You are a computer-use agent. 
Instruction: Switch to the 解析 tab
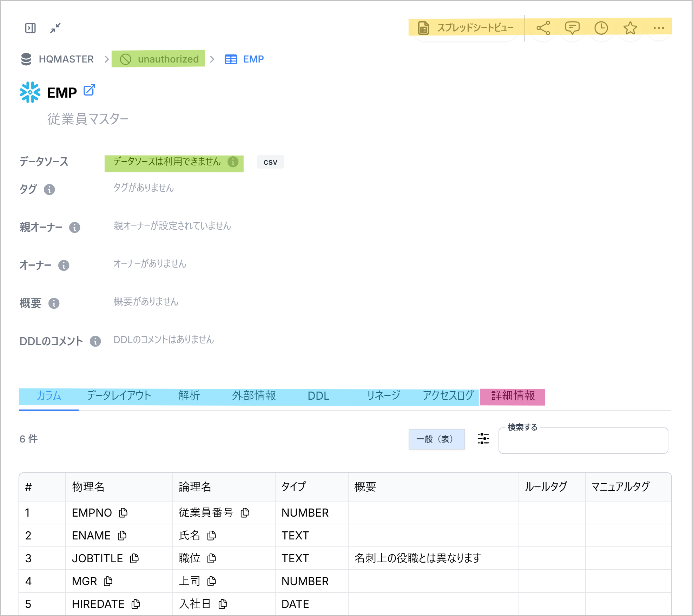pos(189,396)
